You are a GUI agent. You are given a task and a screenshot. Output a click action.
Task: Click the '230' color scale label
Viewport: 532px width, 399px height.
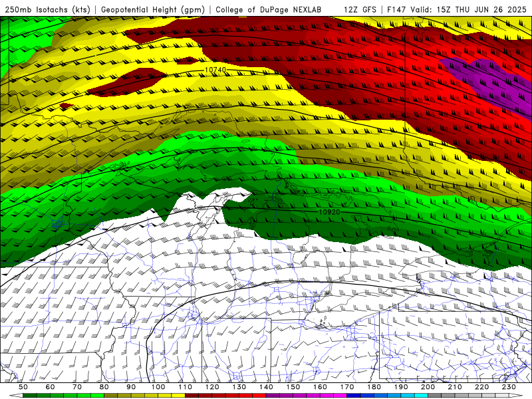point(509,387)
